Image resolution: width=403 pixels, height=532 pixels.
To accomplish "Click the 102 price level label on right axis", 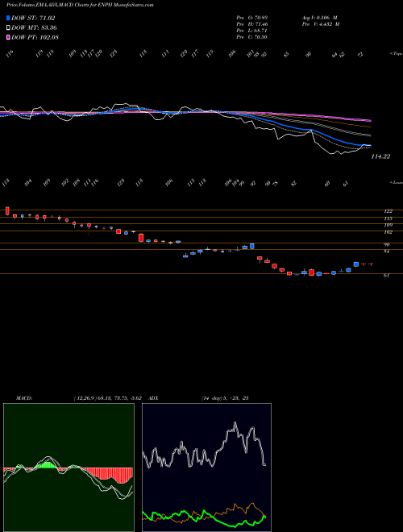I will click(388, 232).
